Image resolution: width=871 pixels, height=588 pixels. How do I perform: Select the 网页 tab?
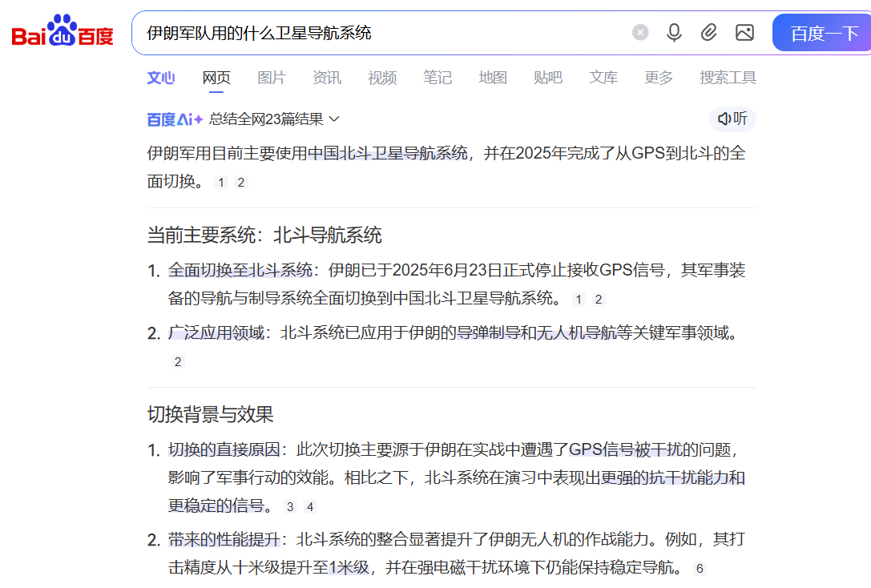coord(216,77)
